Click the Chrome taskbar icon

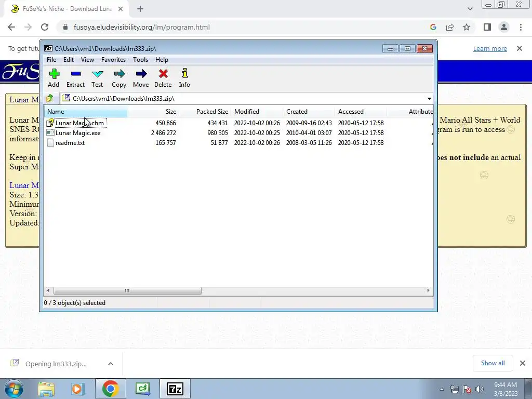point(110,389)
